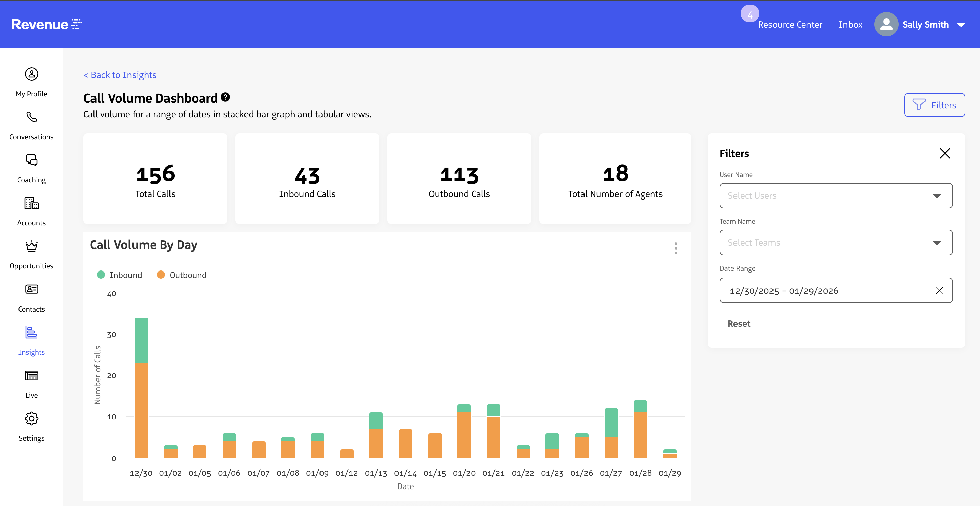Click the Call Volume Dashboard help icon
Viewport: 980px width, 506px height.
tap(225, 97)
